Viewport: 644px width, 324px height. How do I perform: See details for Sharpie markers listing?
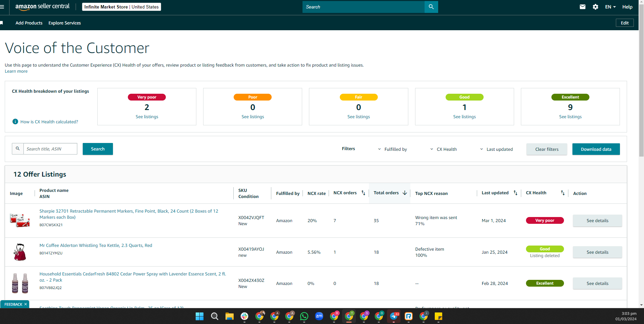pos(597,220)
